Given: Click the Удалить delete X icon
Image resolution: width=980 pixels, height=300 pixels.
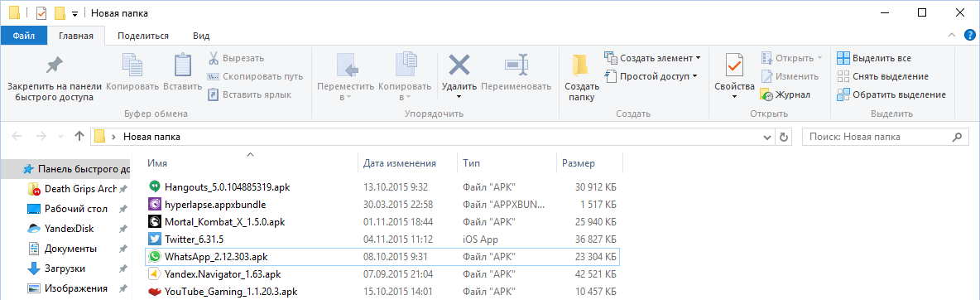Looking at the screenshot, I should [x=459, y=65].
